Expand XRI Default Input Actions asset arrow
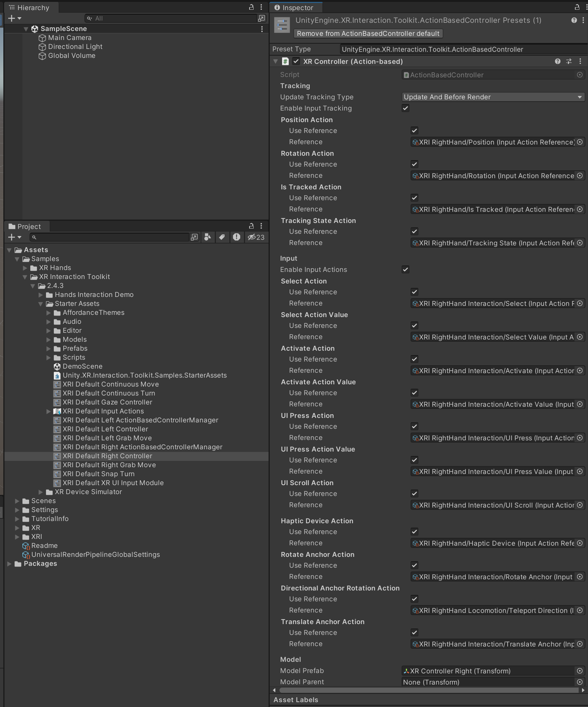The height and width of the screenshot is (707, 588). click(x=48, y=411)
